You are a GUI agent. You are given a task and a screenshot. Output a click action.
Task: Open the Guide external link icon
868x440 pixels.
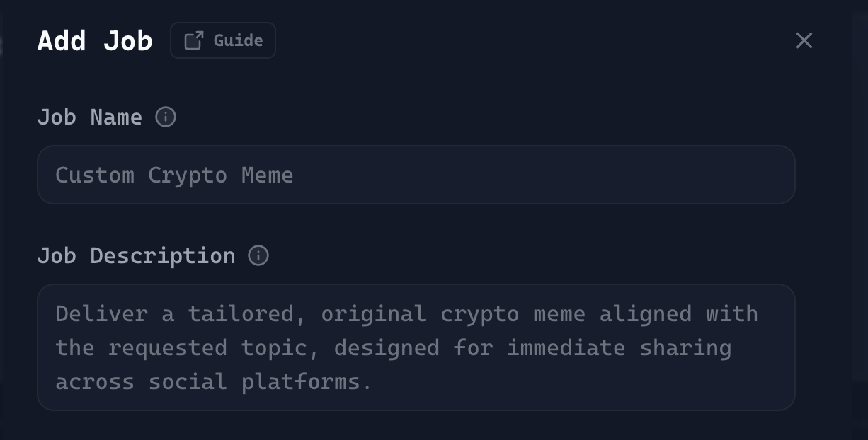click(194, 41)
